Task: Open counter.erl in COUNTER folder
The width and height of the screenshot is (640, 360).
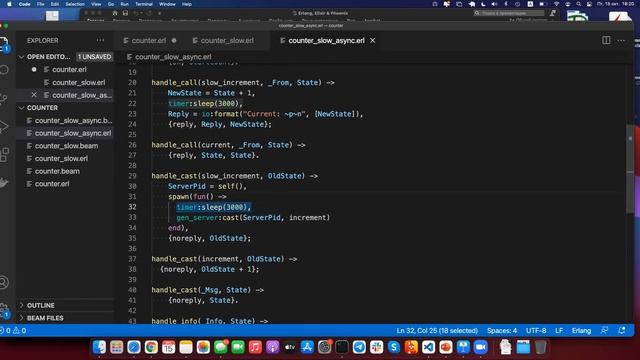Action: pos(65,184)
